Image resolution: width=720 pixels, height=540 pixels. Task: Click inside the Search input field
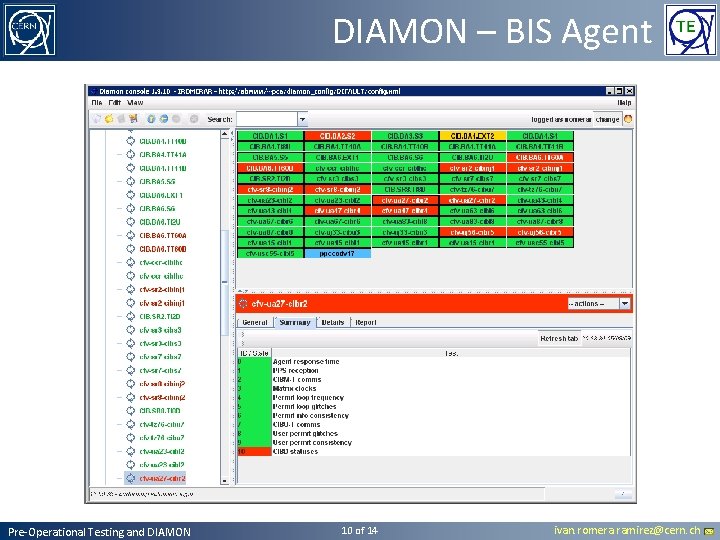[x=267, y=119]
